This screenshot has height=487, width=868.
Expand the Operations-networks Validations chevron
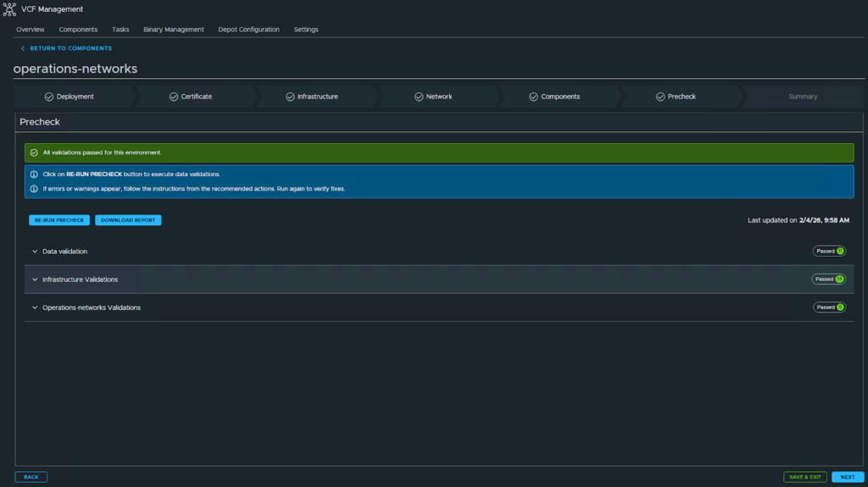35,307
